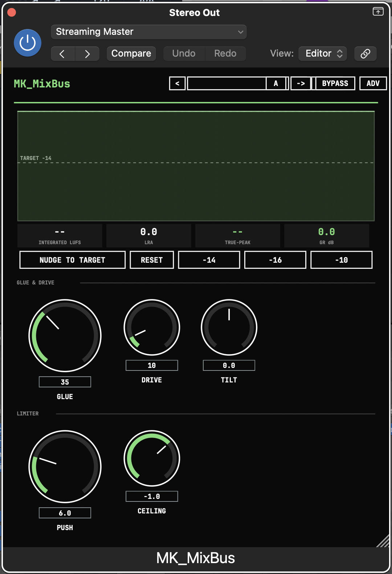This screenshot has width=392, height=574.
Task: Close the plugin window with red button
Action: [12, 12]
